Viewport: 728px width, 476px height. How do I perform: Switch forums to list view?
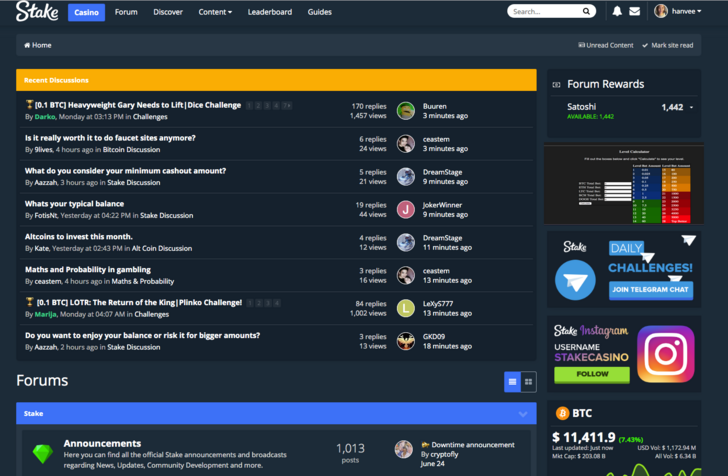(512, 382)
